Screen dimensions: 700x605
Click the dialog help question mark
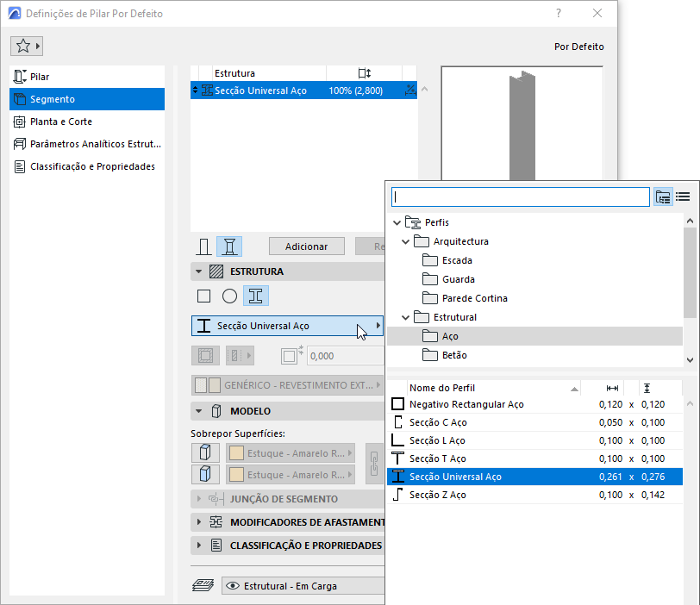(x=559, y=14)
